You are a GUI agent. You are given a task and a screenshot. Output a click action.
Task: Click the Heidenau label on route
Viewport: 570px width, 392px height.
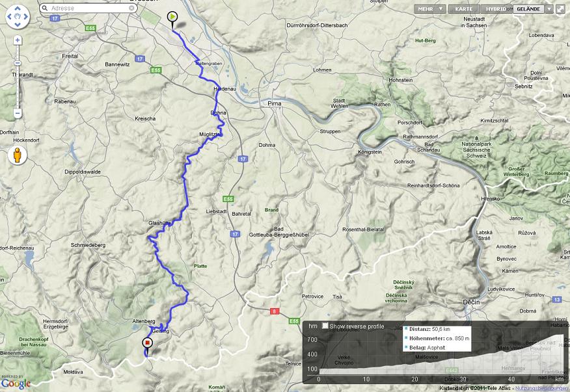pos(224,89)
